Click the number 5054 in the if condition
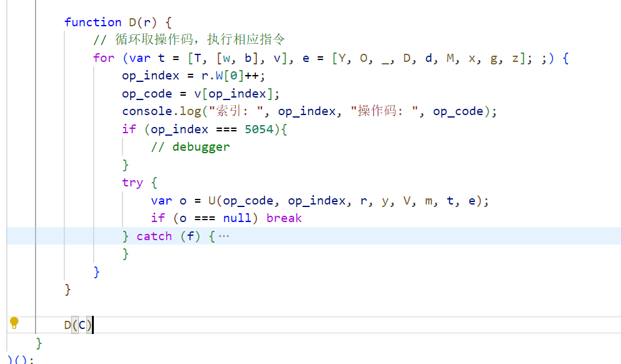Image resolution: width=621 pixels, height=364 pixels. [259, 129]
